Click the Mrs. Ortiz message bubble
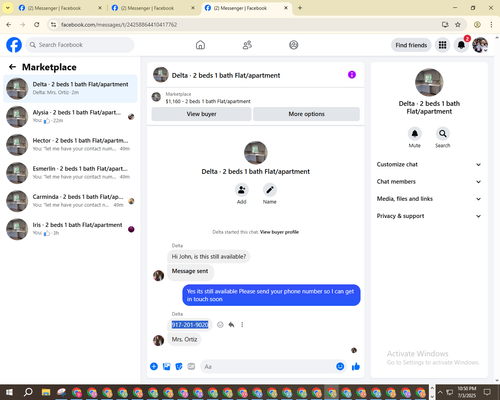The height and width of the screenshot is (400, 500). 184,339
